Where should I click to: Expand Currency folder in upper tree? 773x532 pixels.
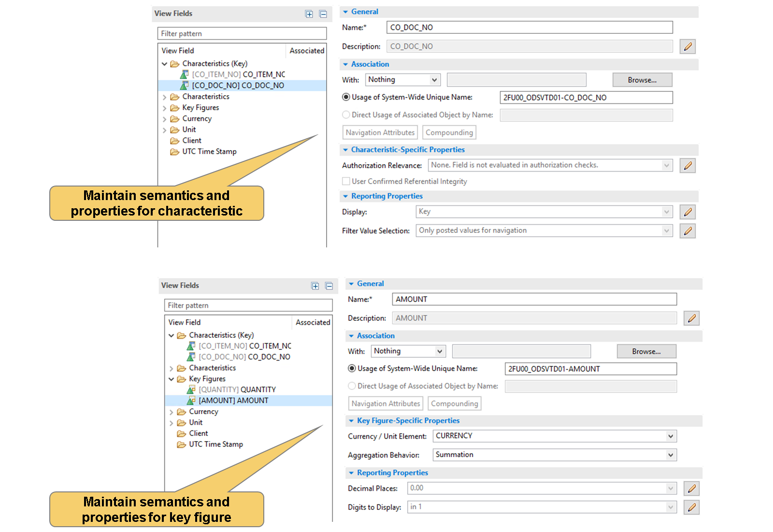tap(164, 119)
